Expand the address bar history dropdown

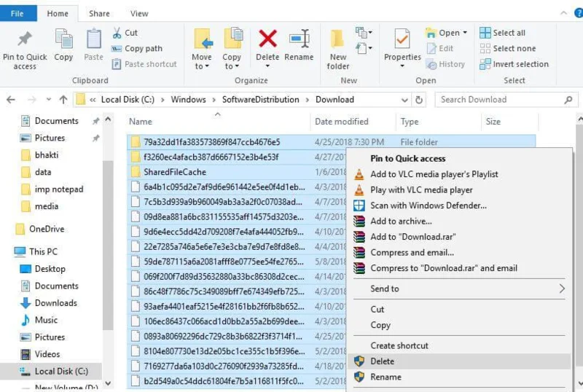point(404,100)
